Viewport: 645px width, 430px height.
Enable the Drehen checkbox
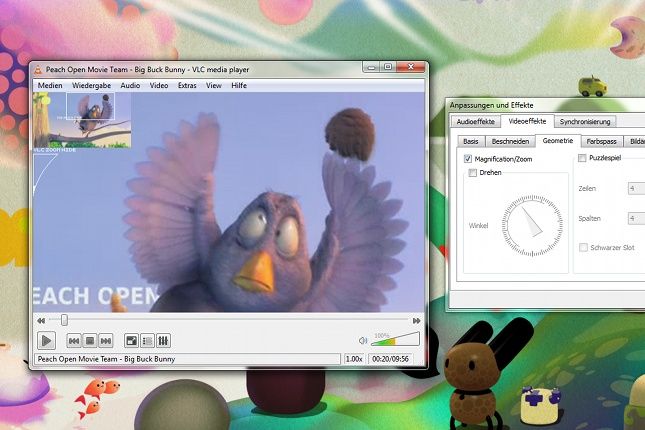click(x=473, y=173)
